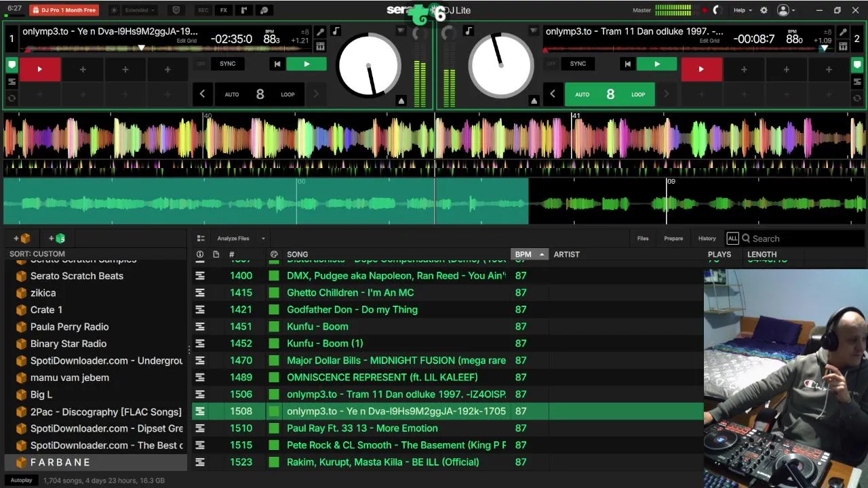
Task: Sort library by BPM column
Action: pos(529,254)
